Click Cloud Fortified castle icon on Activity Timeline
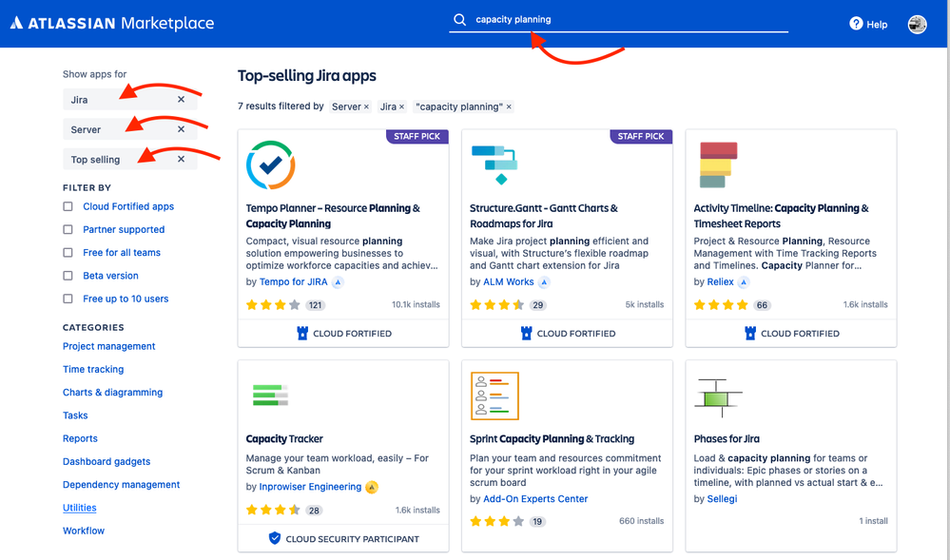950x560 pixels. click(750, 333)
